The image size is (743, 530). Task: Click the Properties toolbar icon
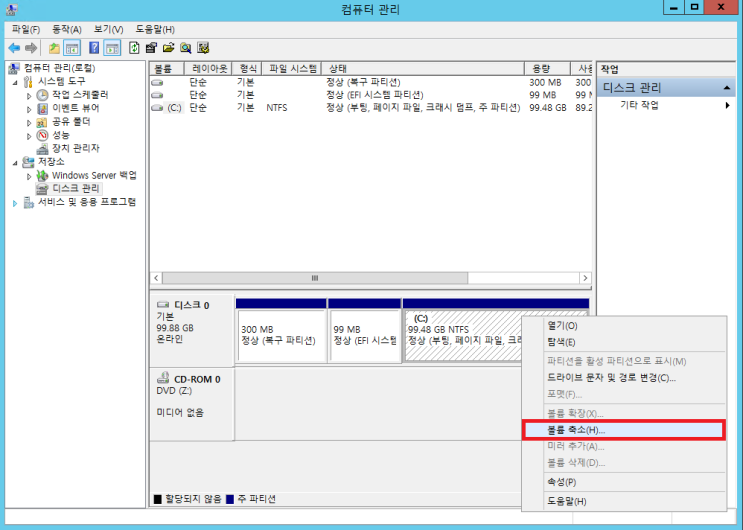click(x=151, y=48)
